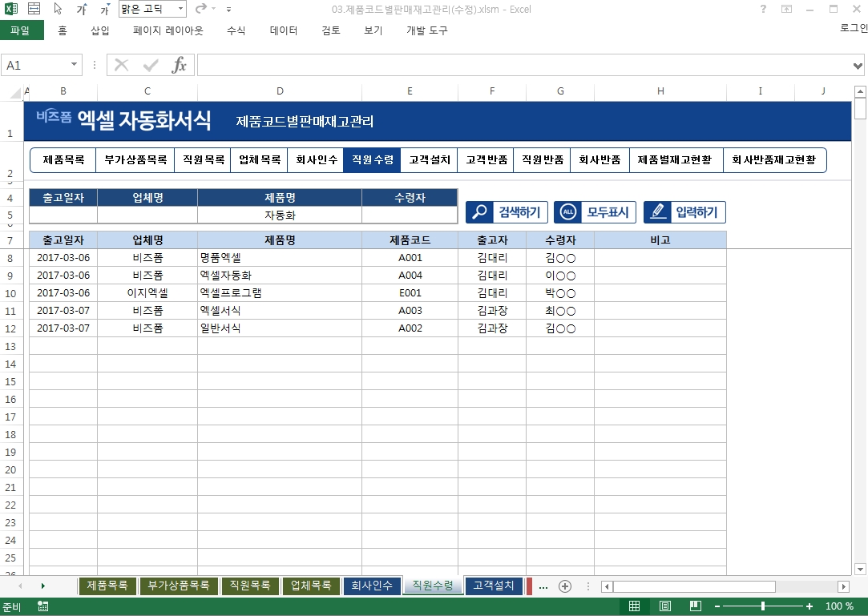
Task: Add a new sheet with plus icon
Action: (x=565, y=586)
